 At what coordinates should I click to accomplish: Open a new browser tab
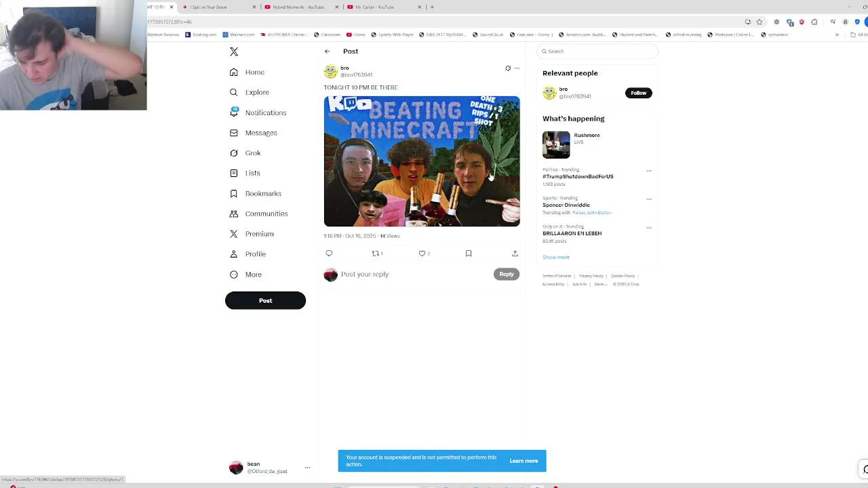tap(432, 7)
